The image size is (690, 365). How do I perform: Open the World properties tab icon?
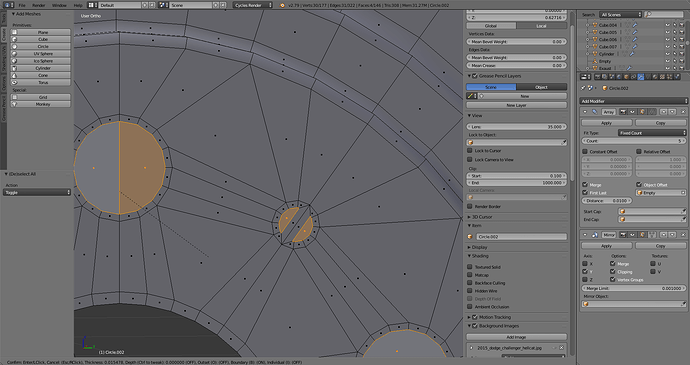[619, 77]
